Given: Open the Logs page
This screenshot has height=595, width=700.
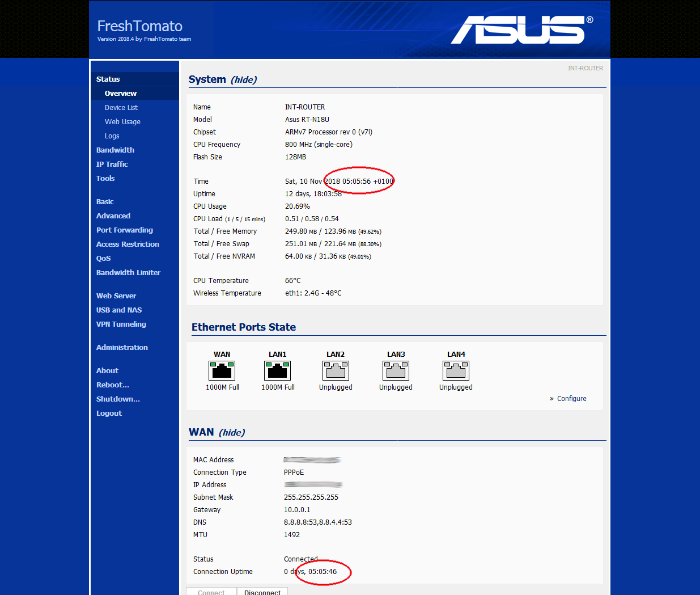Looking at the screenshot, I should [112, 136].
